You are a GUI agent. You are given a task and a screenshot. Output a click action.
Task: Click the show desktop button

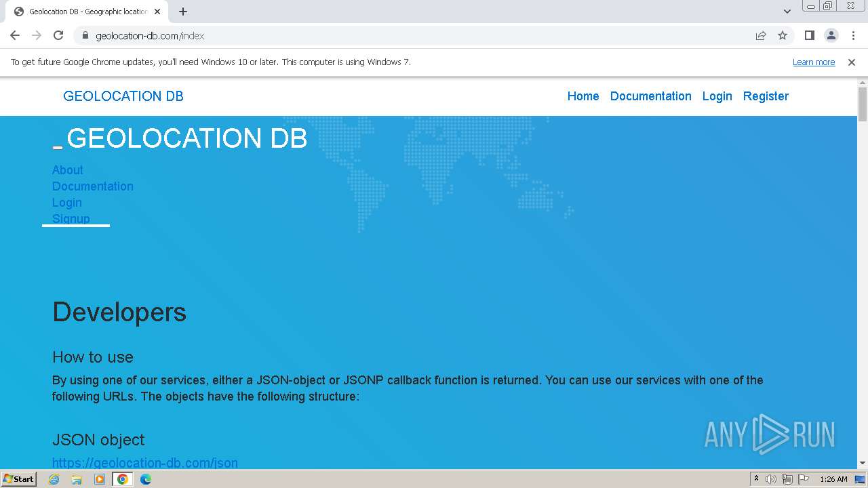click(861, 479)
